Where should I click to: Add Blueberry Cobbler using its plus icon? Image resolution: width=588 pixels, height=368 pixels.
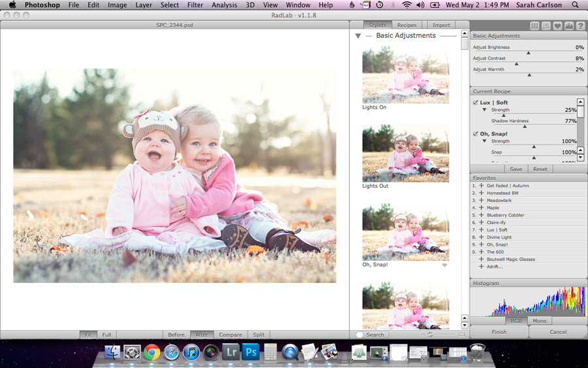point(481,215)
